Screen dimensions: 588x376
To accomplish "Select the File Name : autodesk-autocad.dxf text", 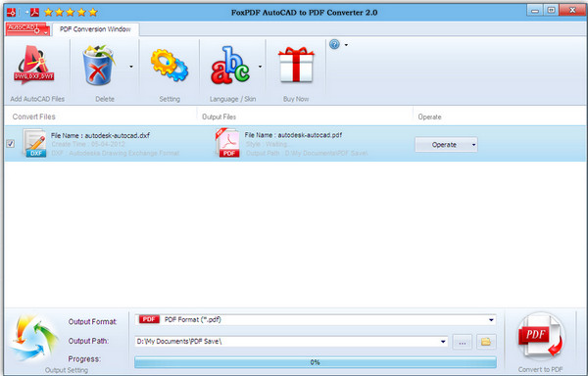I will [x=100, y=135].
